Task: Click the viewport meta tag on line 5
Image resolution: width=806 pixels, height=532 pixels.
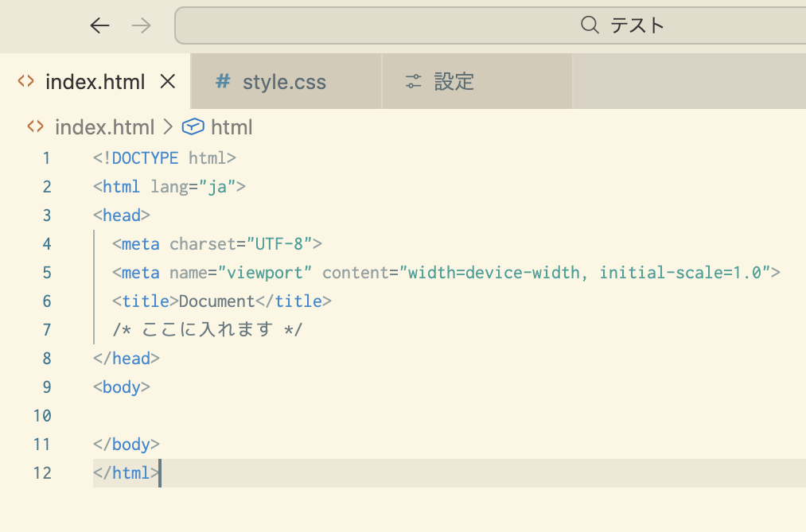Action: [x=446, y=272]
